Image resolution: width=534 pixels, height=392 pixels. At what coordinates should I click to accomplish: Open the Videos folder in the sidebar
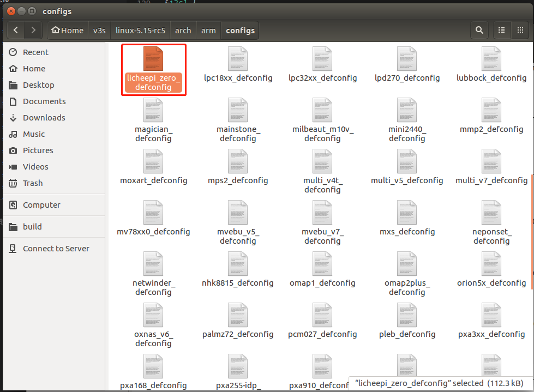pos(35,166)
